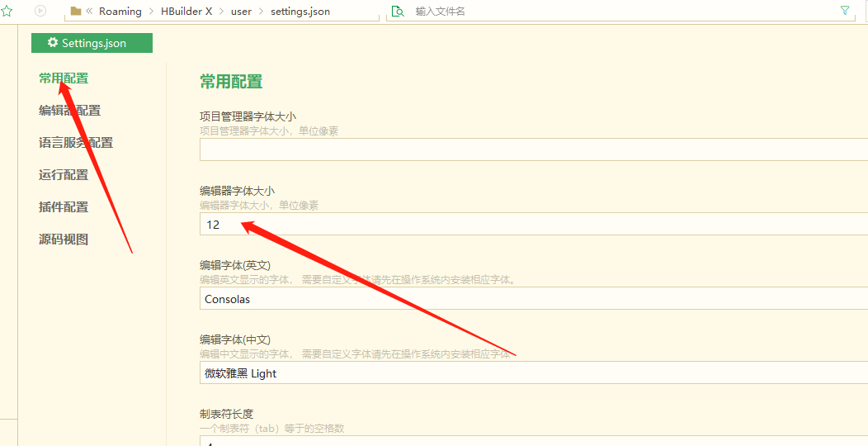Switch to the Settings.json tab
Image resolution: width=868 pixels, height=446 pixels.
[92, 43]
